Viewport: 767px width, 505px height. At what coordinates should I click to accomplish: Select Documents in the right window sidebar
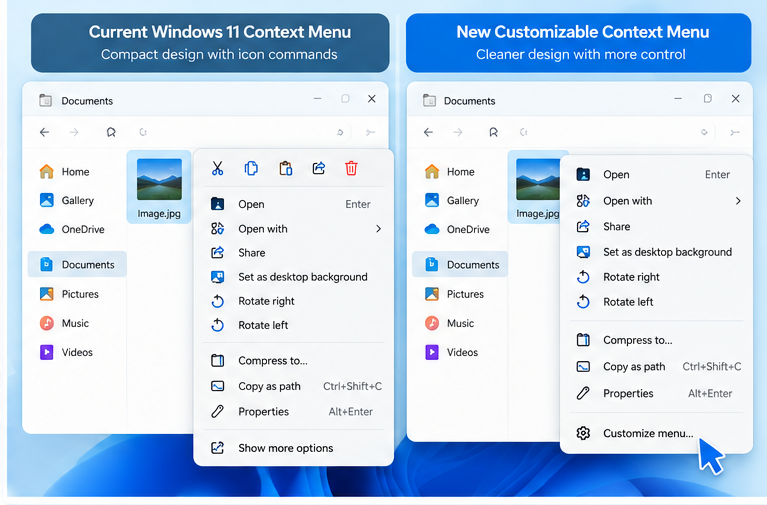coord(460,265)
